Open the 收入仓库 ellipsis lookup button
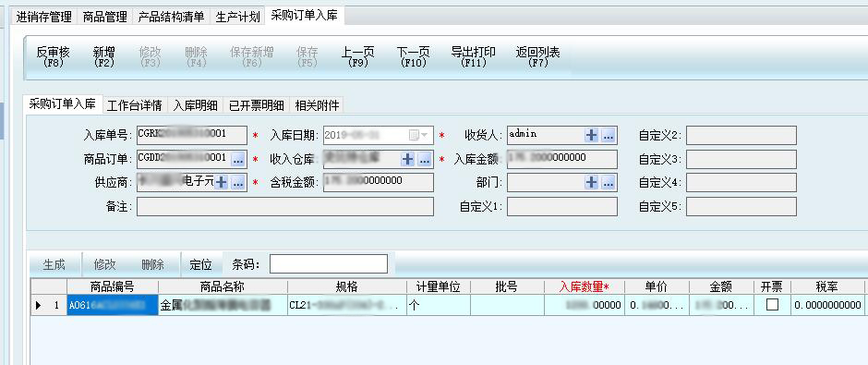The height and width of the screenshot is (365, 868). (425, 159)
